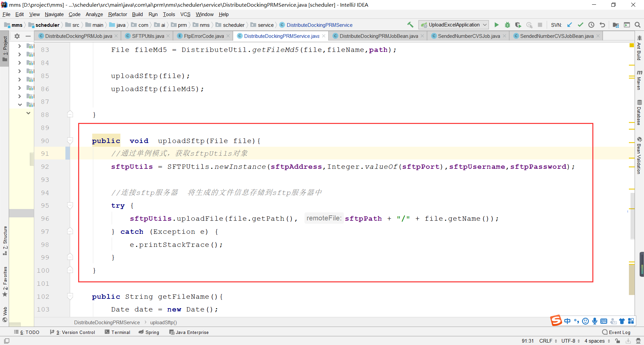Open SVN Show History clock icon
Viewport: 644px width, 345px height.
591,25
